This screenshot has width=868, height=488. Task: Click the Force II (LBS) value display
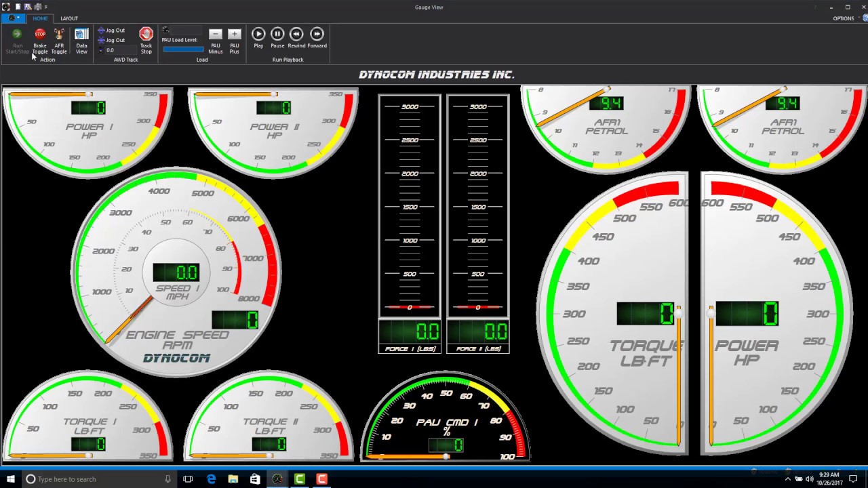(x=477, y=331)
